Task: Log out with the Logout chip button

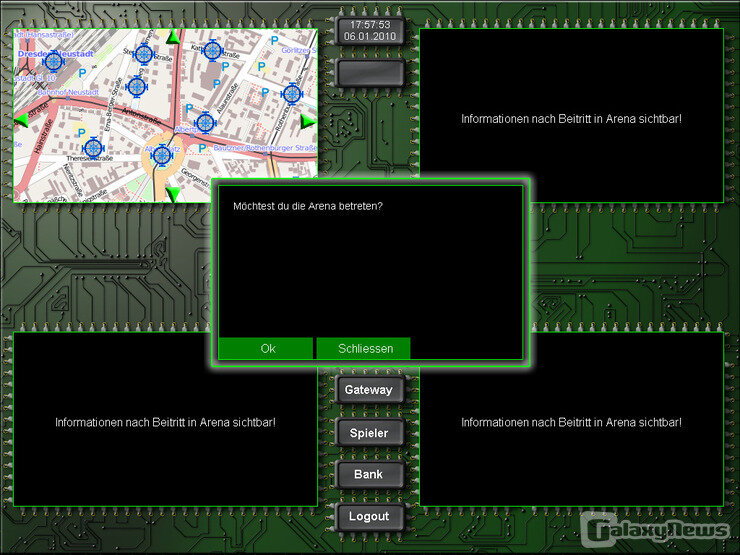Action: [x=369, y=516]
